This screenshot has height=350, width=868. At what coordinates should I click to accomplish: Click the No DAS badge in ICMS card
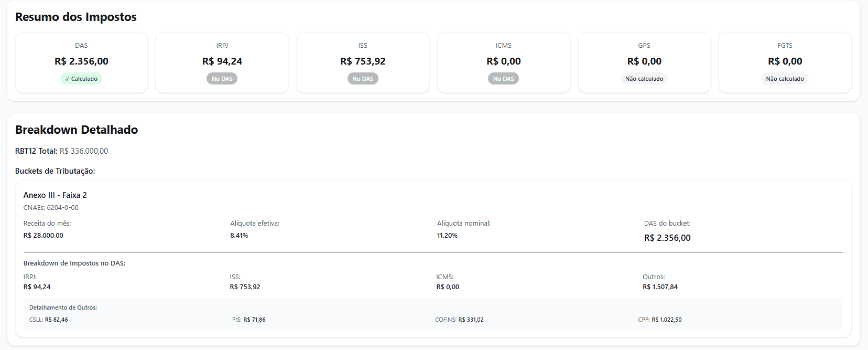(503, 79)
